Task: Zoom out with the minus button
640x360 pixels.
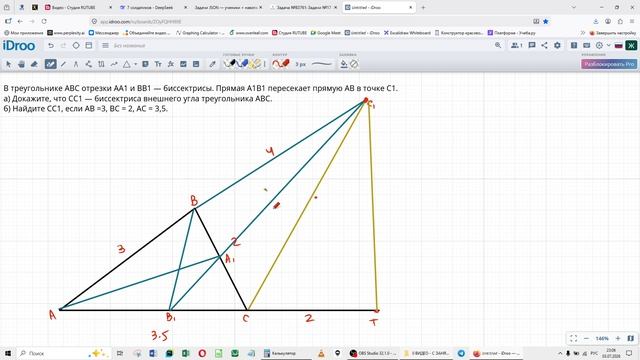Action: pos(587,338)
